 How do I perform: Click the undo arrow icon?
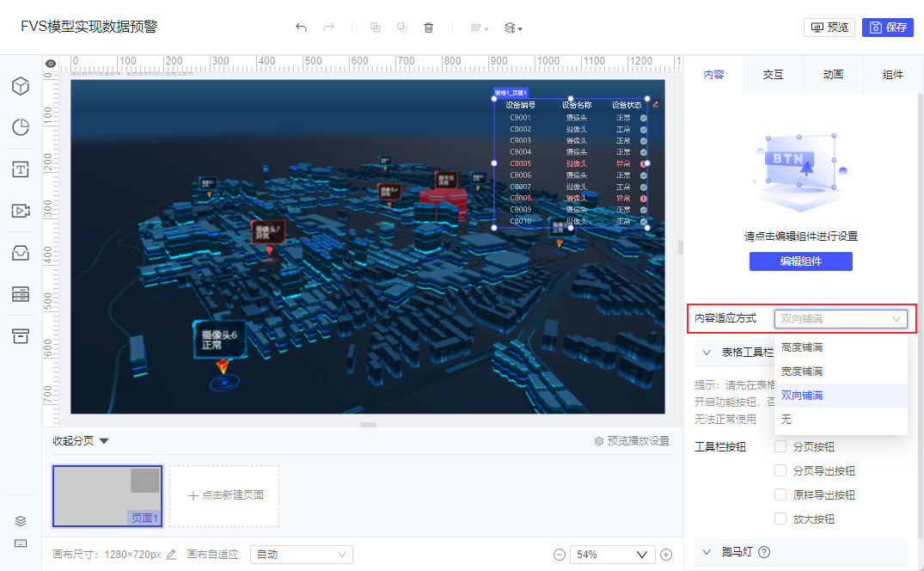pos(301,28)
